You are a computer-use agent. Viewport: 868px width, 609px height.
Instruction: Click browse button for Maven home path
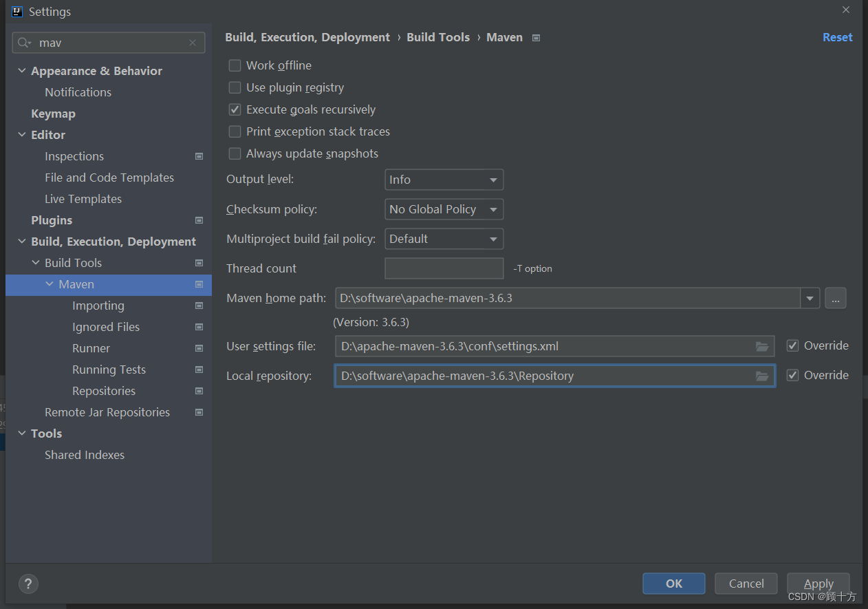click(836, 299)
